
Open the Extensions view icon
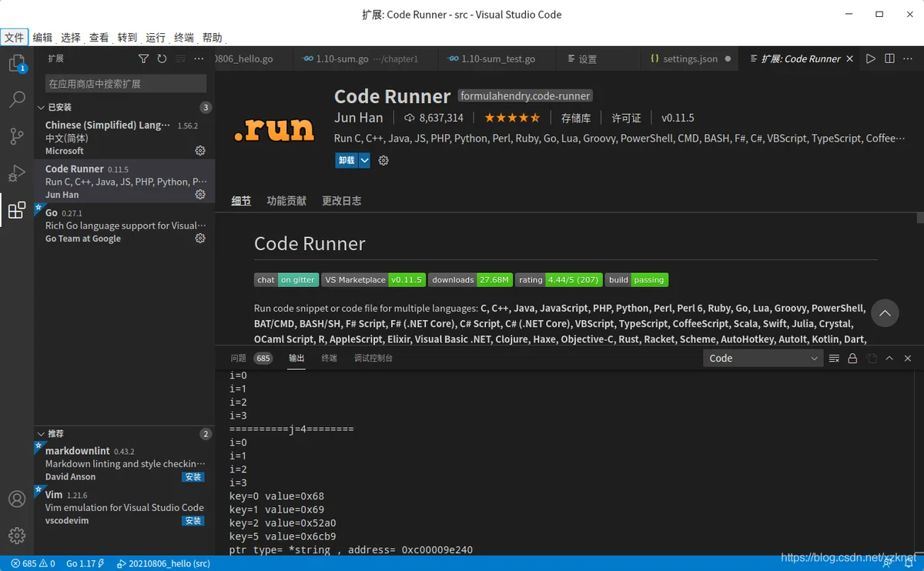[x=17, y=210]
